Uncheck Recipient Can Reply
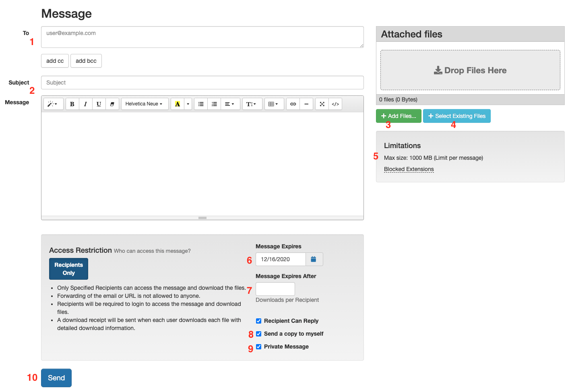This screenshot has width=570, height=392. click(x=259, y=321)
